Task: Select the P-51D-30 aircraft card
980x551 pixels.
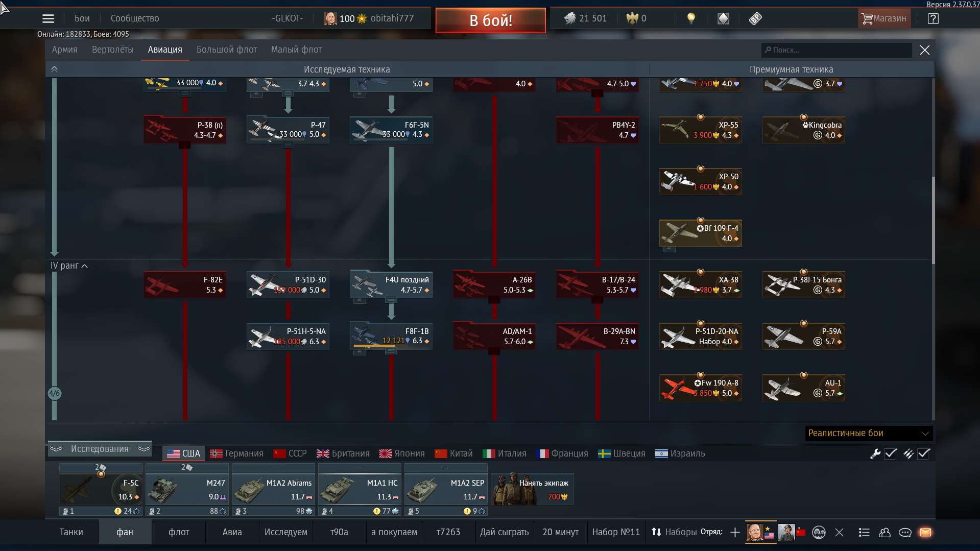Action: point(288,284)
